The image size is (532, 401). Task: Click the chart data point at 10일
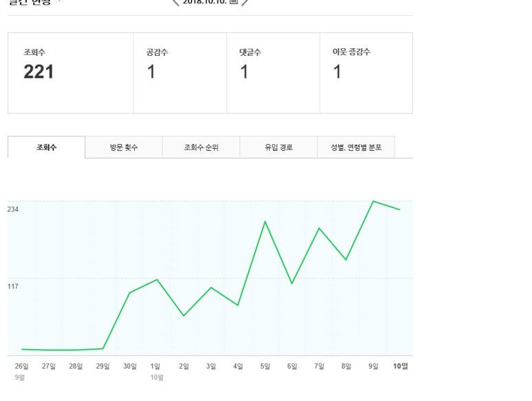pyautogui.click(x=400, y=209)
